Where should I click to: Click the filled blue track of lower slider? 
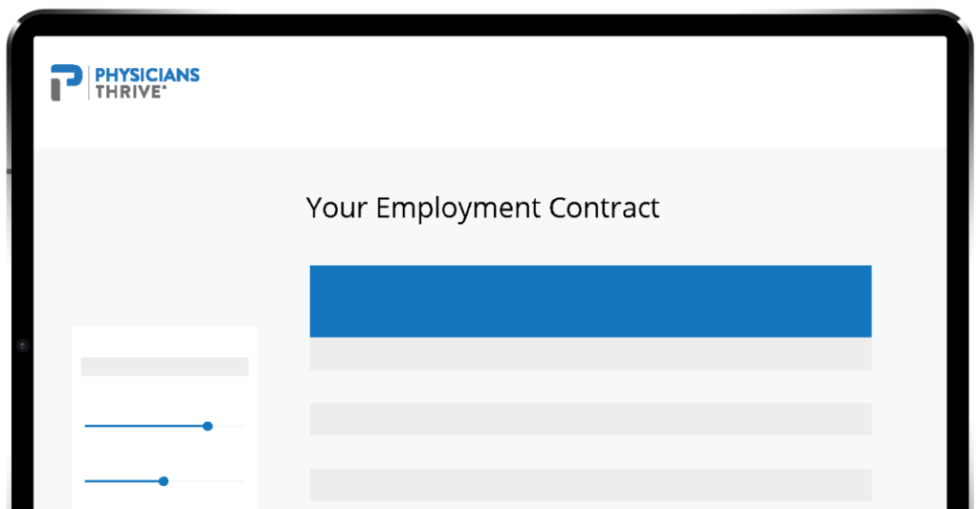point(122,481)
